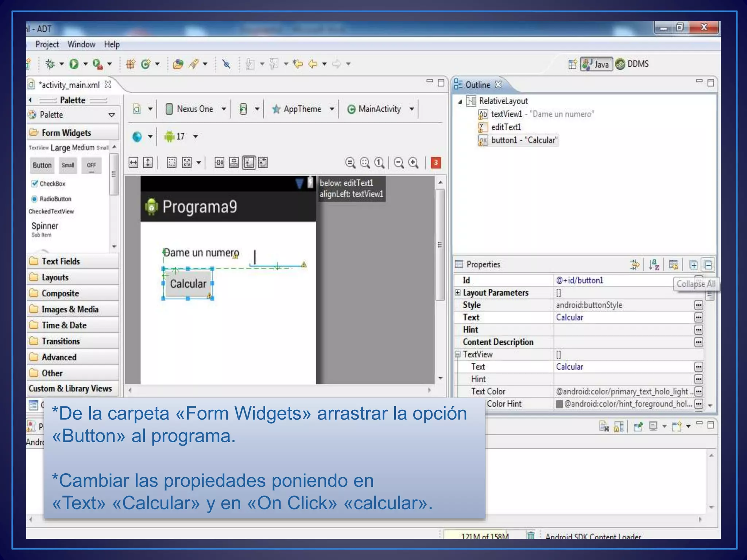
Task: Close the activity_main.xml tab
Action: pyautogui.click(x=108, y=85)
